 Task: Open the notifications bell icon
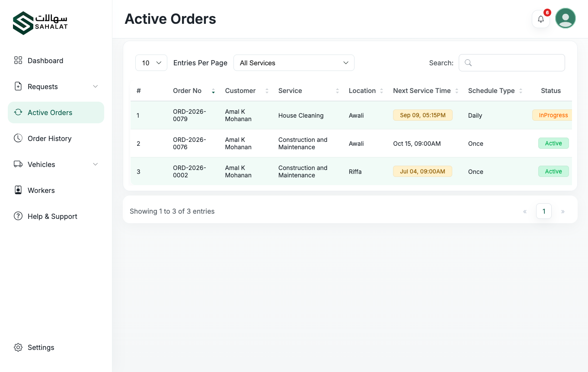540,19
